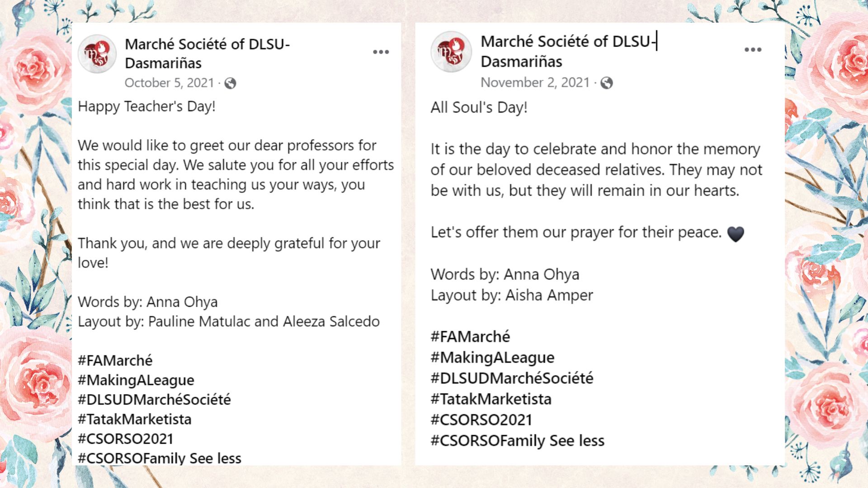Open the page name on the Teacher's Day post
This screenshot has width=868, height=488.
207,53
